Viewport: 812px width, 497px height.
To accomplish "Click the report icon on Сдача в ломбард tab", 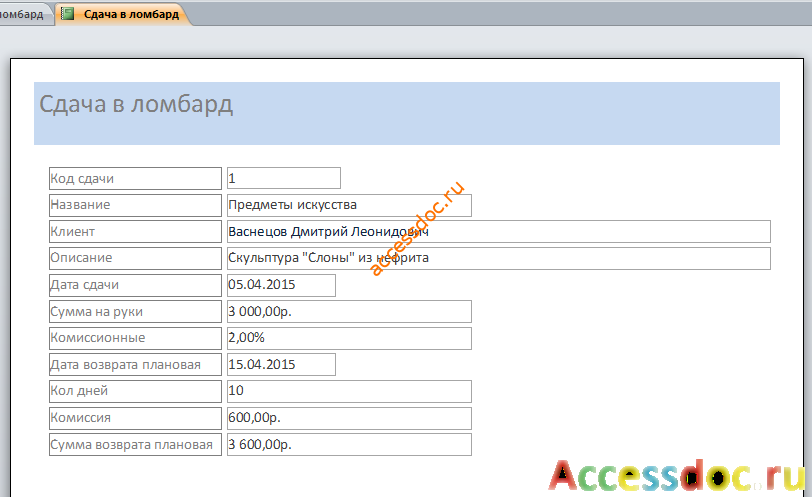I will (x=68, y=13).
